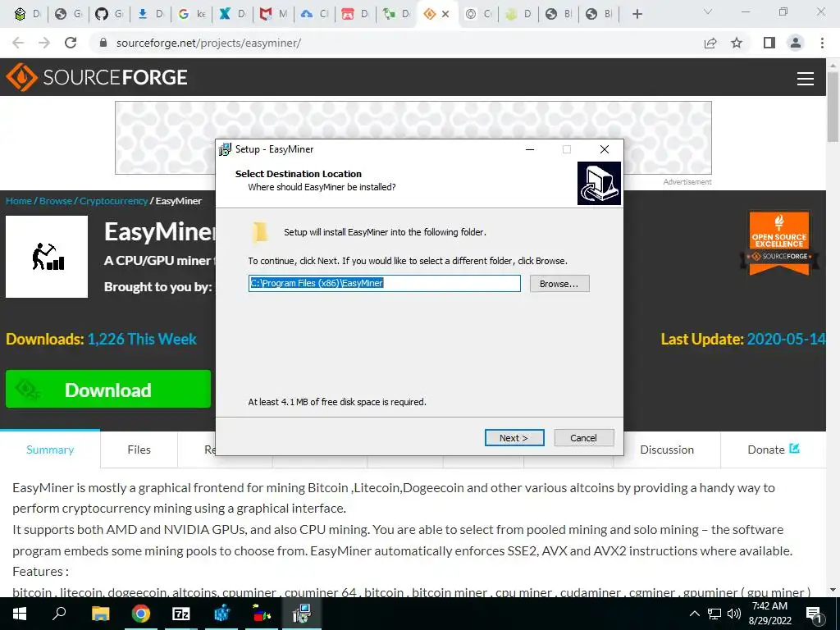This screenshot has width=840, height=630.
Task: Open the Chrome profile avatar
Action: [796, 43]
